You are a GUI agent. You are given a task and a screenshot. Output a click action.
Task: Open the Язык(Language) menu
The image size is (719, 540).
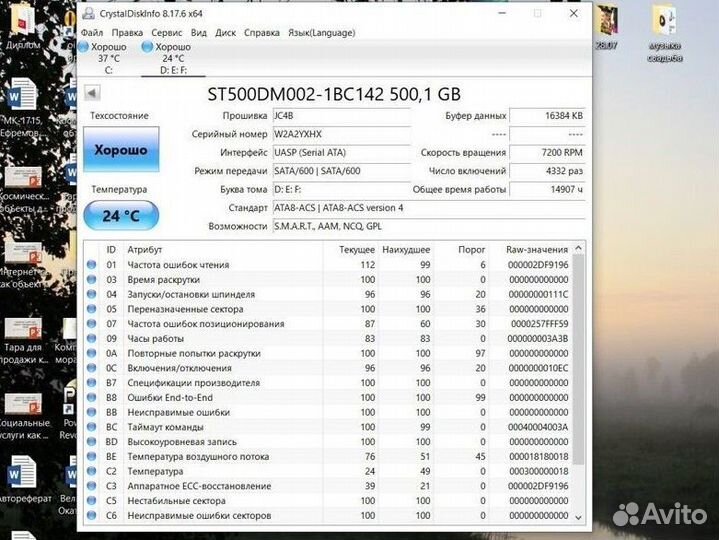322,32
